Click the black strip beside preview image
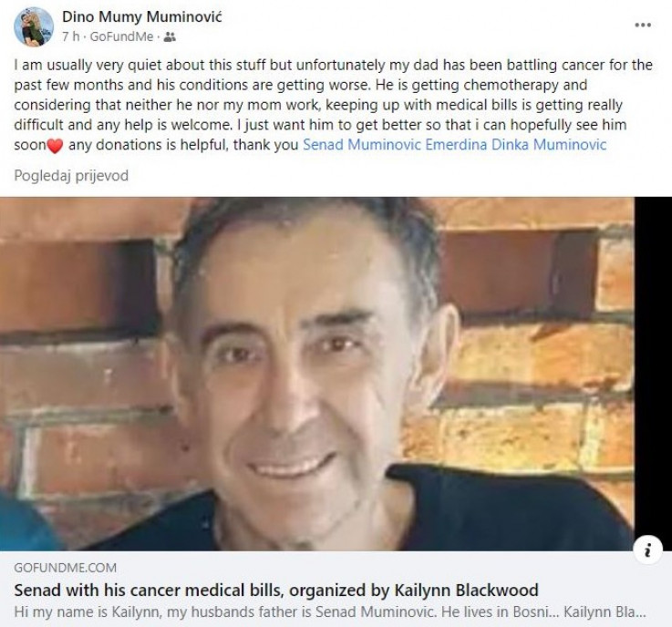 point(653,366)
